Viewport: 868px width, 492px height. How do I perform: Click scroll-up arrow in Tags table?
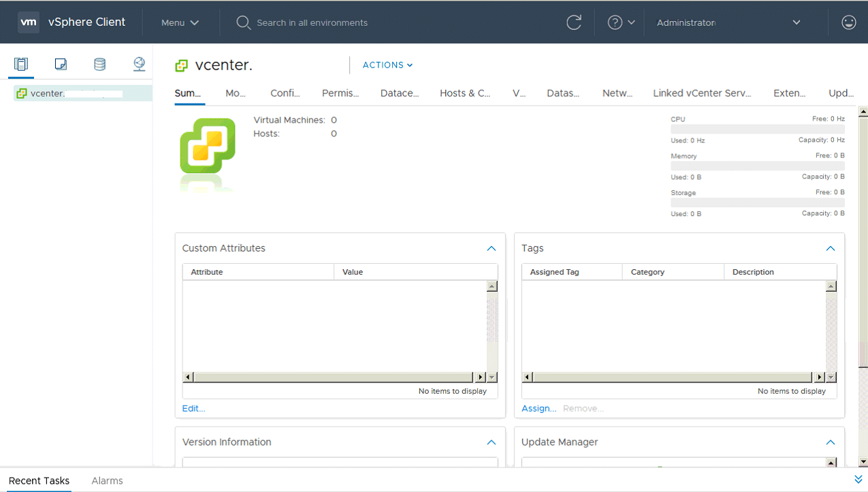coord(831,287)
